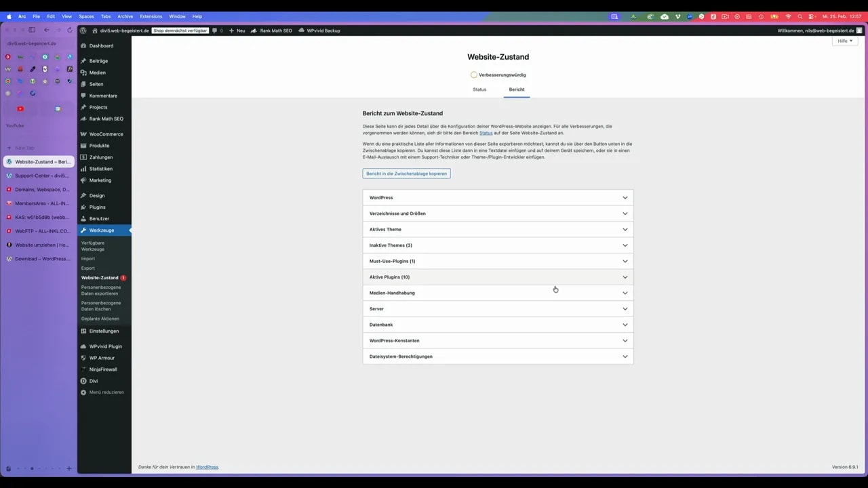Click 'Bericht in die Zwischenablage kopieren'
The image size is (868, 488).
point(406,174)
